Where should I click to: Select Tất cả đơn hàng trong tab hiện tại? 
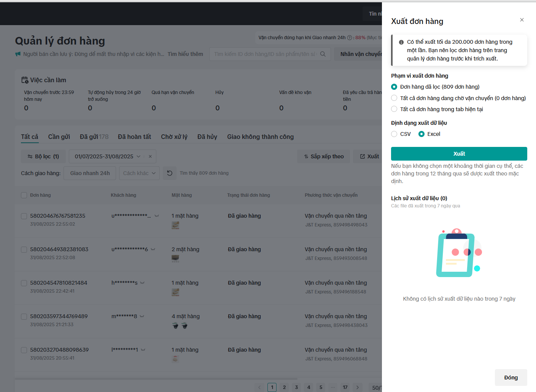pos(394,109)
